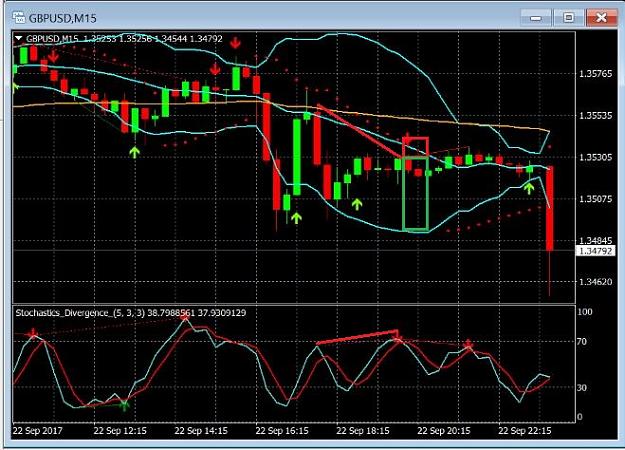Close the GBPUSD,M15 chart window
Screen dimensions: 625x450
point(601,18)
